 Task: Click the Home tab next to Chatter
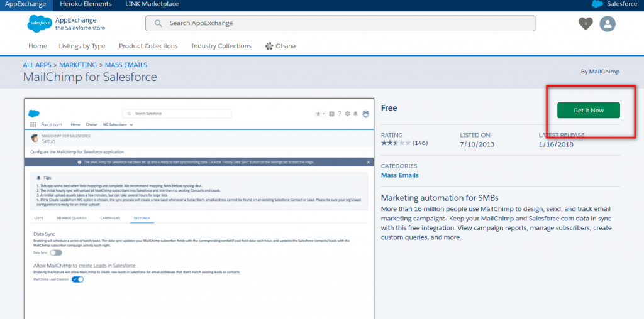click(75, 124)
